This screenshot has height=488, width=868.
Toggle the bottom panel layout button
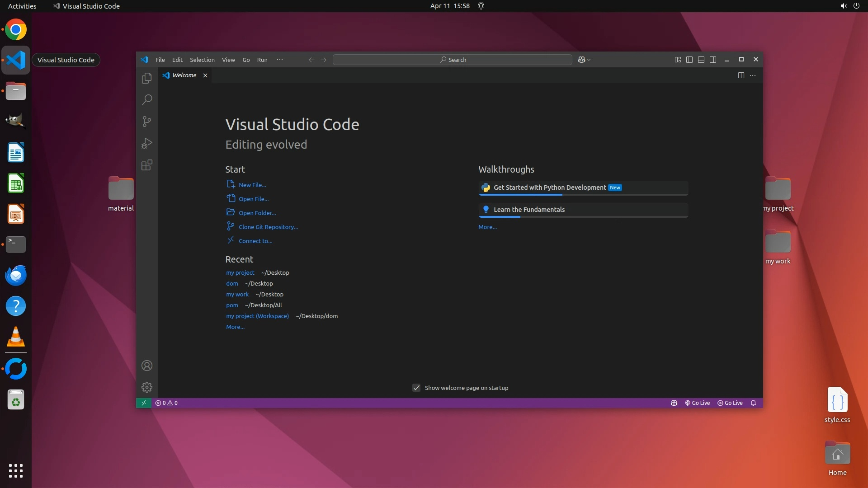[x=701, y=60]
